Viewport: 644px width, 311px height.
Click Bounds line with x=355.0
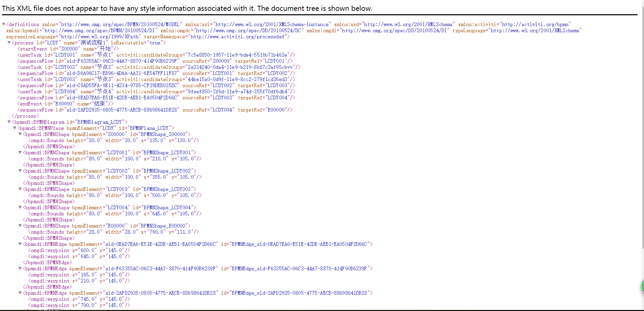(x=115, y=177)
